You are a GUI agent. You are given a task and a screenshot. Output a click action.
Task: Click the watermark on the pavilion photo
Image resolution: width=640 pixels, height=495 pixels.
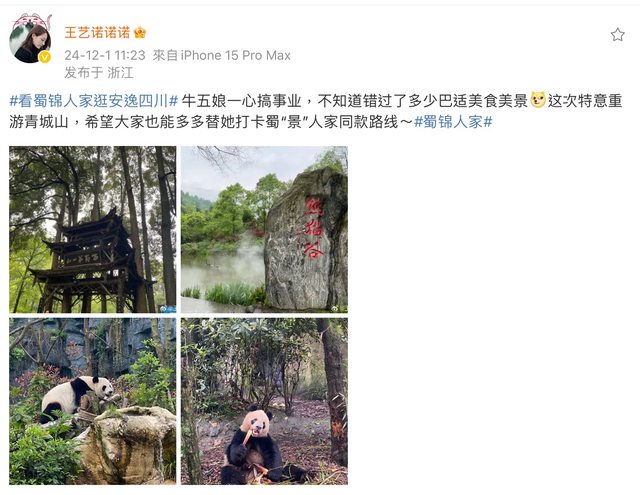tap(167, 309)
